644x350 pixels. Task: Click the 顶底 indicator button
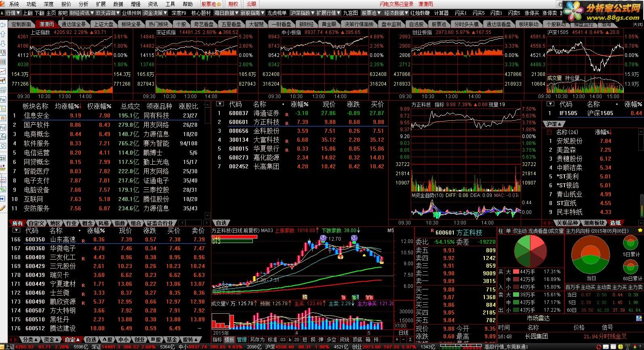pyautogui.click(x=357, y=340)
